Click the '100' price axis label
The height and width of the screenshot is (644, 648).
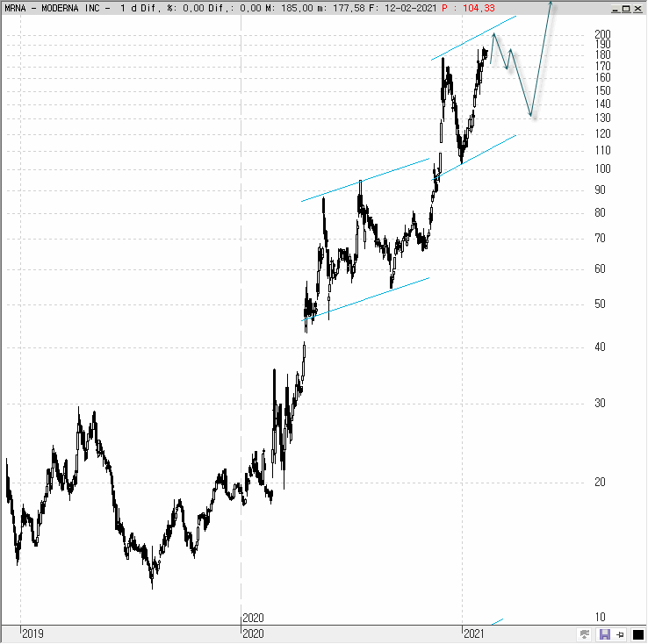tap(602, 168)
